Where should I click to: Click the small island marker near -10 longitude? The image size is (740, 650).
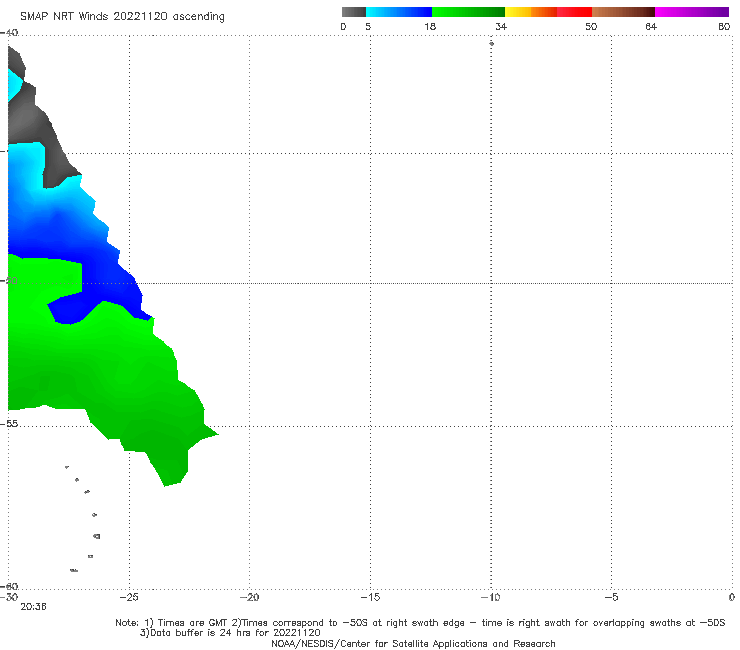(x=491, y=43)
